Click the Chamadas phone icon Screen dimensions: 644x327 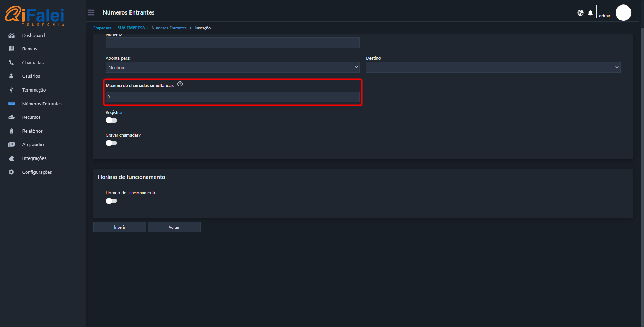11,62
